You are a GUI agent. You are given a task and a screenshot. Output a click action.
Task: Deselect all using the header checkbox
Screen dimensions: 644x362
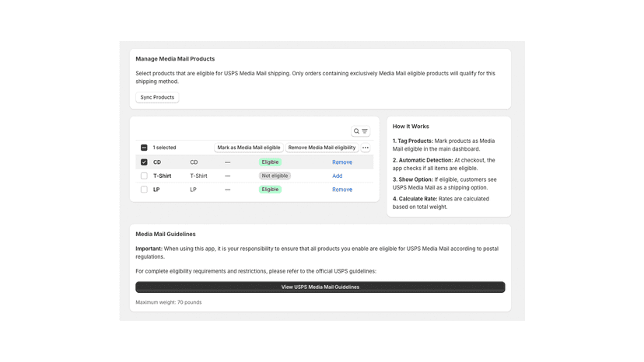(144, 148)
